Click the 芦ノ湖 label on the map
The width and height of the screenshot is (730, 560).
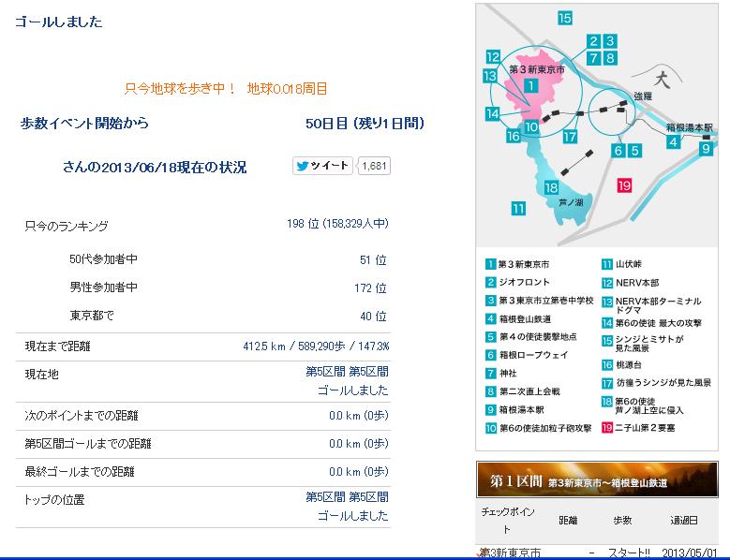(x=571, y=202)
